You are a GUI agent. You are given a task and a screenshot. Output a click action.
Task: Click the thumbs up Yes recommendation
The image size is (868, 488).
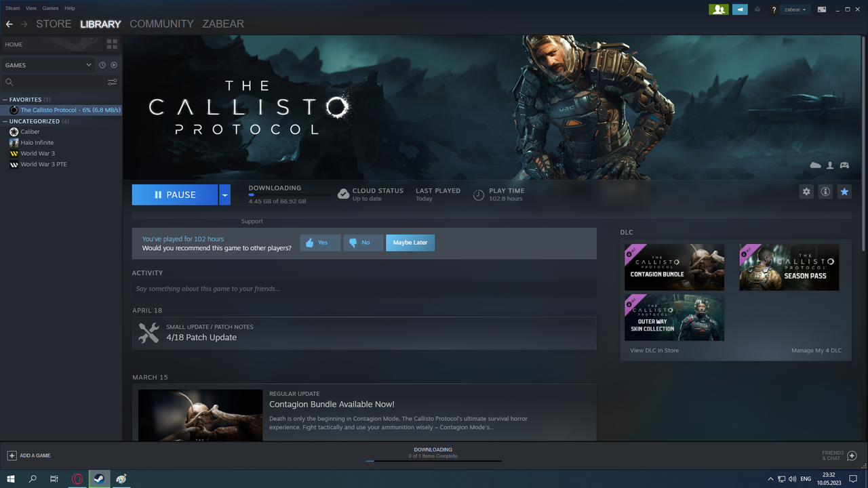[320, 243]
